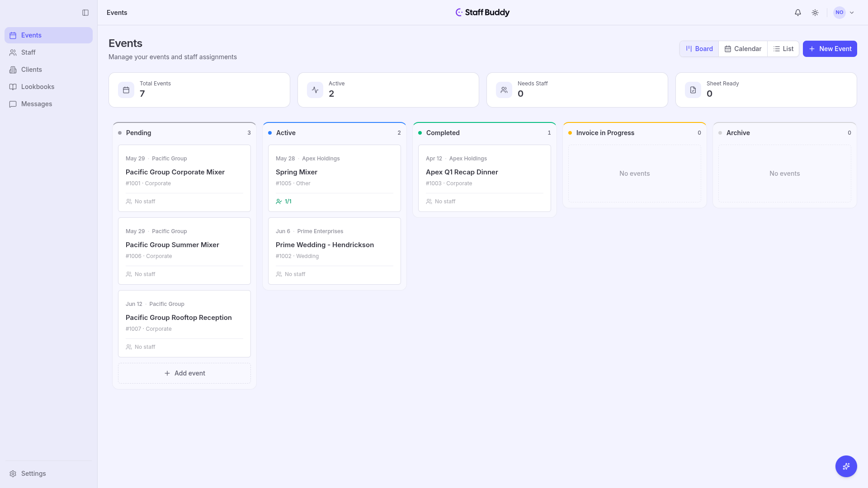Click Prime Enterprises client label
The width and height of the screenshot is (868, 488).
(320, 231)
